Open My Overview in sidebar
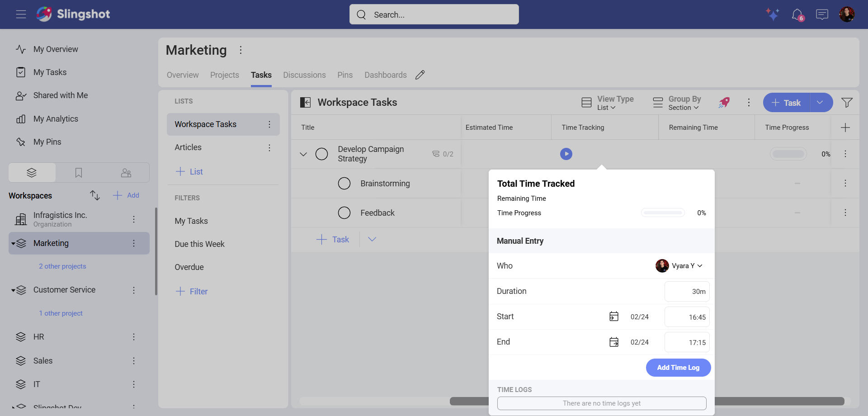Screen dimensions: 868x416 [56, 49]
